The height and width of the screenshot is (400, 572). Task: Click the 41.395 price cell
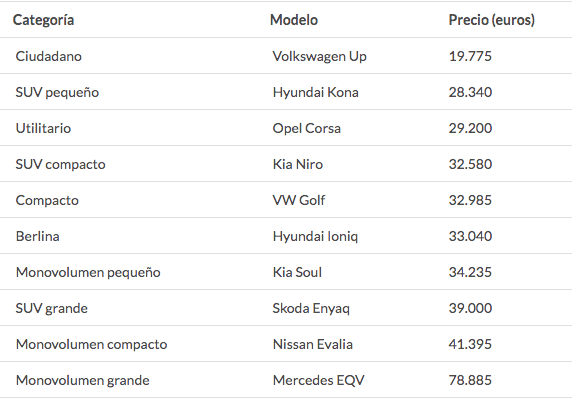click(x=470, y=344)
